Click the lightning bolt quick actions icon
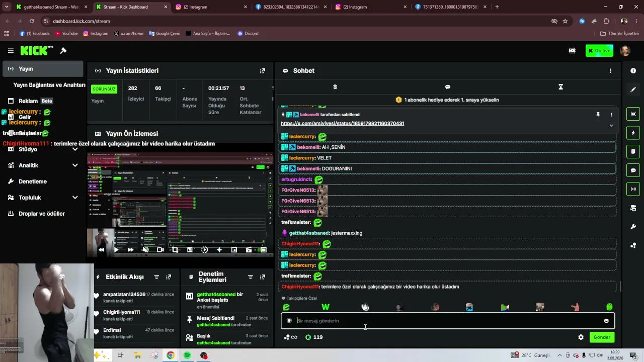This screenshot has height=362, width=644. coord(633,133)
